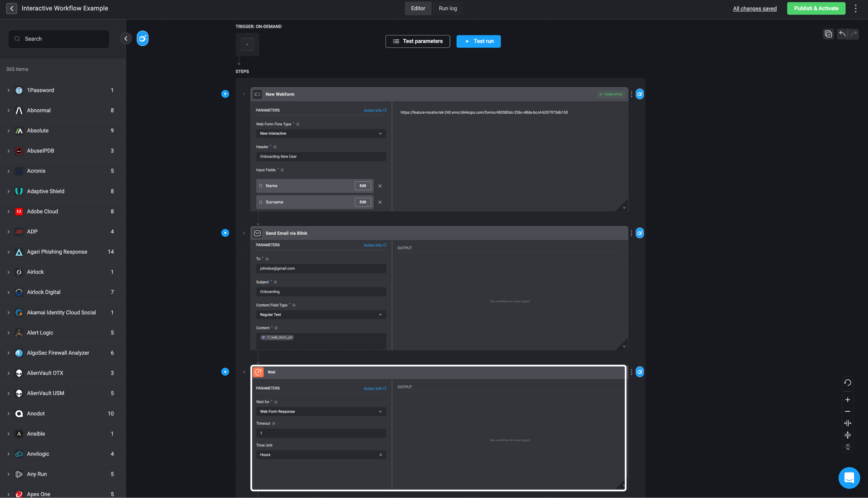Switch to the Run log tab
Image resolution: width=868 pixels, height=498 pixels.
coord(447,8)
